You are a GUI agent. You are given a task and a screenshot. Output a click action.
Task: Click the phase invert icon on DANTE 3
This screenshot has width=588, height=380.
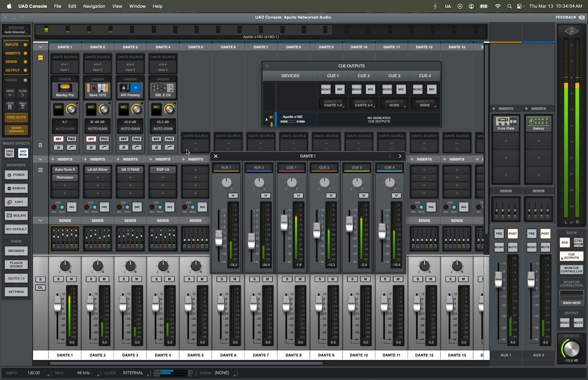coord(124,147)
